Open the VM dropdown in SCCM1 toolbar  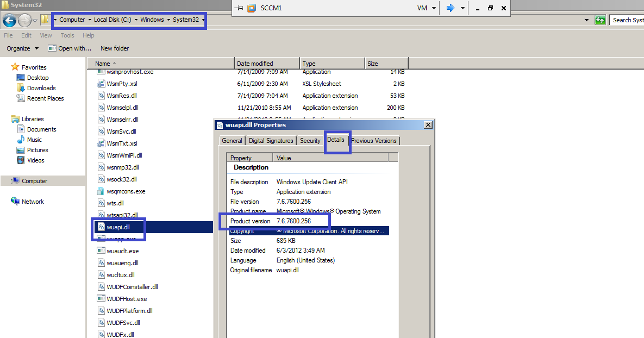(426, 8)
